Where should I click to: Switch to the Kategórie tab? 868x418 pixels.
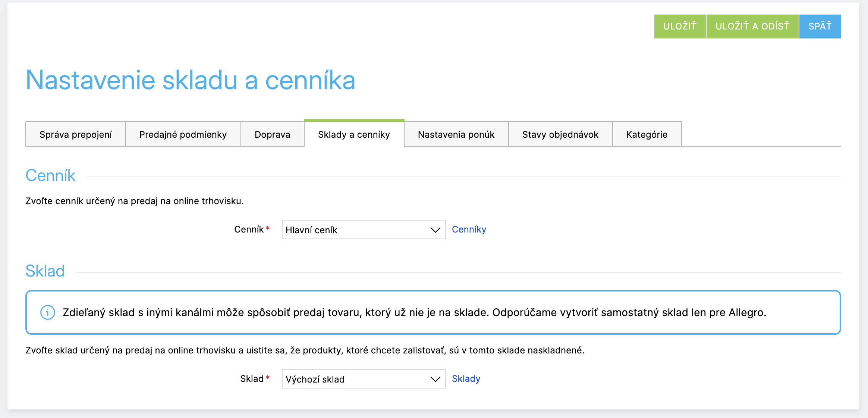(647, 134)
